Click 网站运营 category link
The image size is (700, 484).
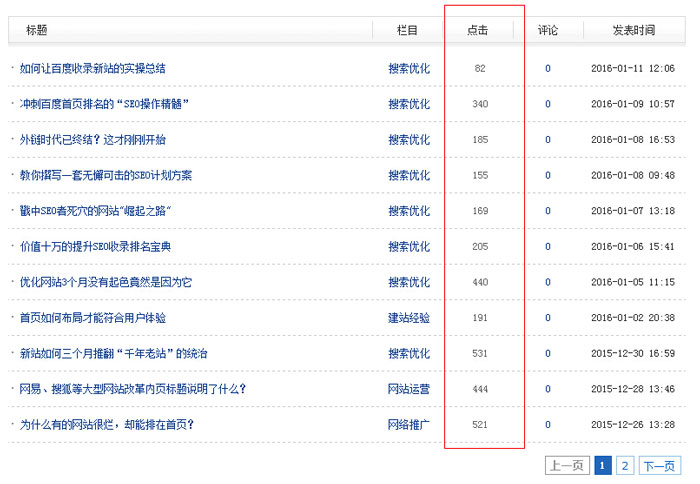tap(408, 389)
